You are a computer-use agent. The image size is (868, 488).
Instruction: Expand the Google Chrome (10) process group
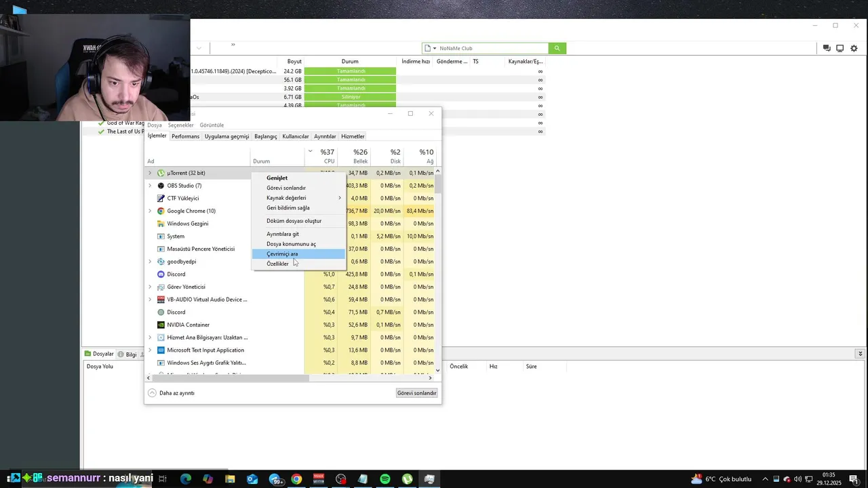150,211
